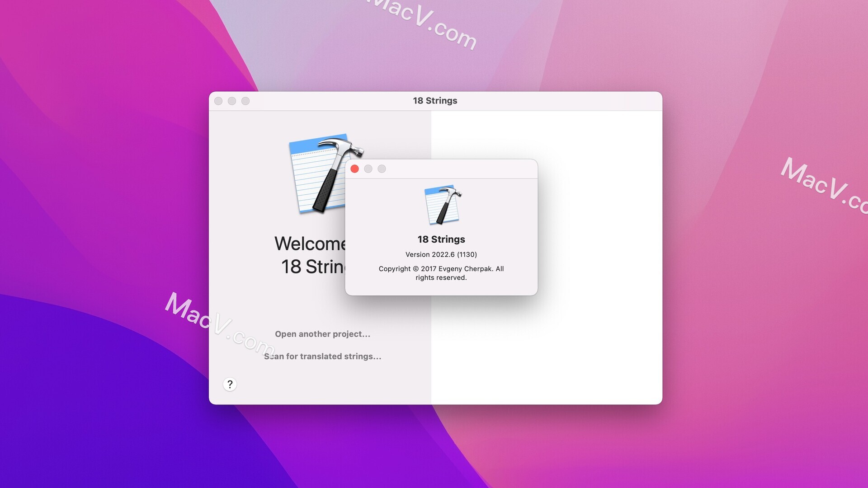Click the copyright Evgeny Cherpak text
The image size is (868, 488).
tap(441, 273)
